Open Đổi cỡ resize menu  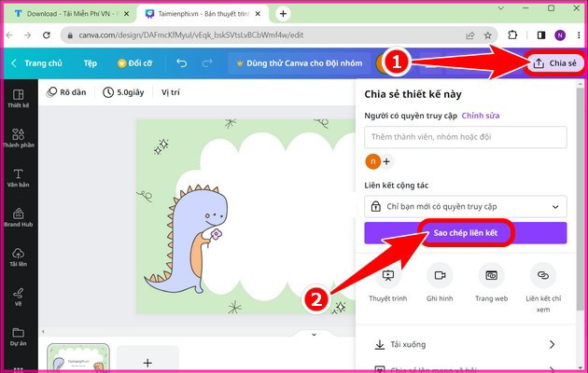[x=135, y=62]
